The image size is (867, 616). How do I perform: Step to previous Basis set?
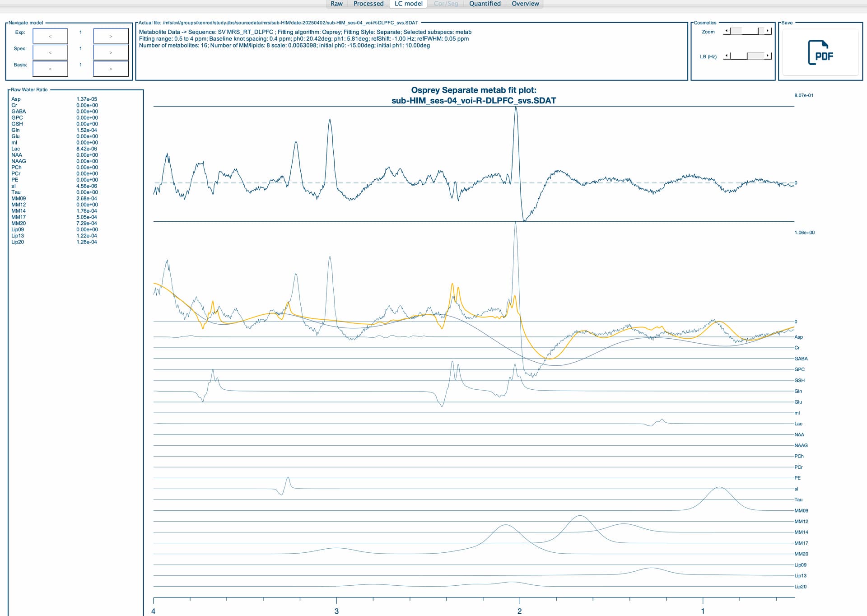tap(50, 69)
